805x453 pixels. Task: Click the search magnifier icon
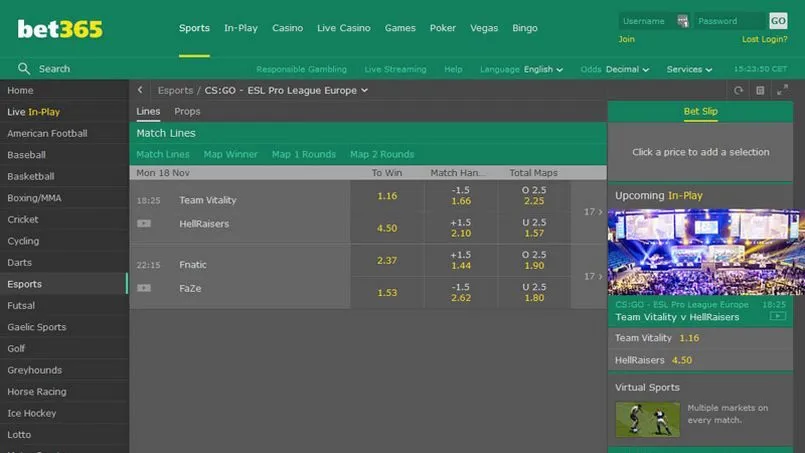coord(24,68)
